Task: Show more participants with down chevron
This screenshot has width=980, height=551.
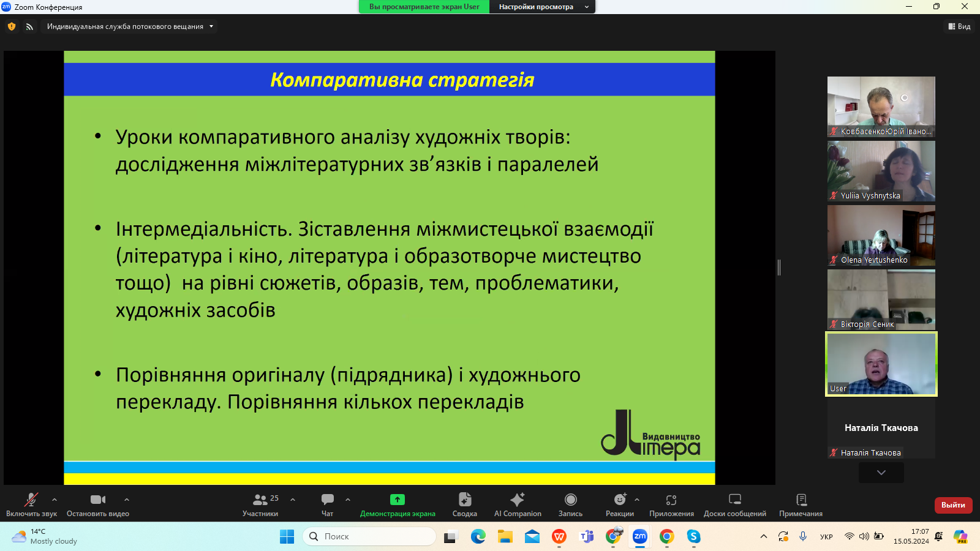Action: pos(881,473)
